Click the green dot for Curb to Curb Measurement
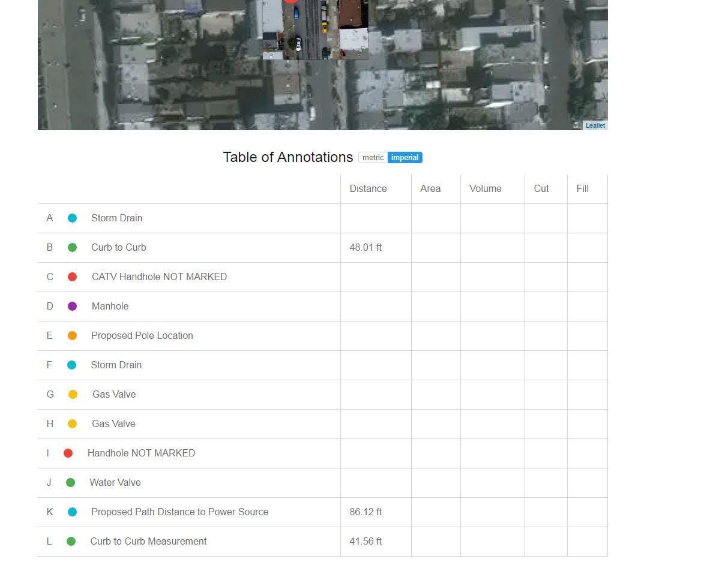This screenshot has width=728, height=574. 71,542
